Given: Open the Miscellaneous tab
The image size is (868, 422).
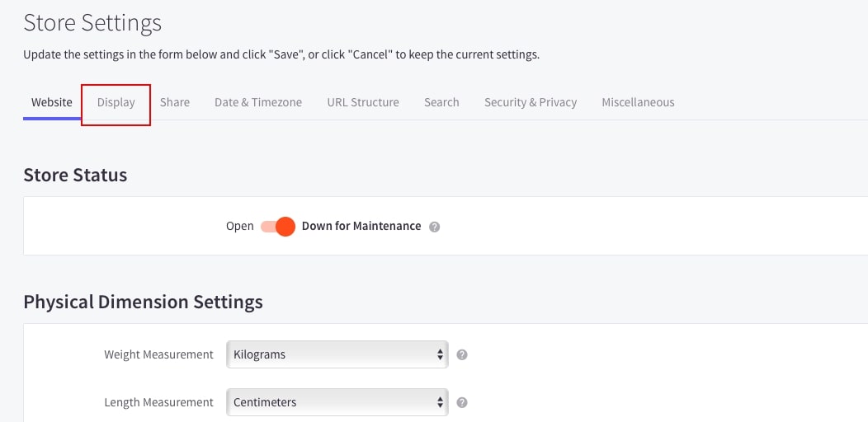Looking at the screenshot, I should (638, 102).
